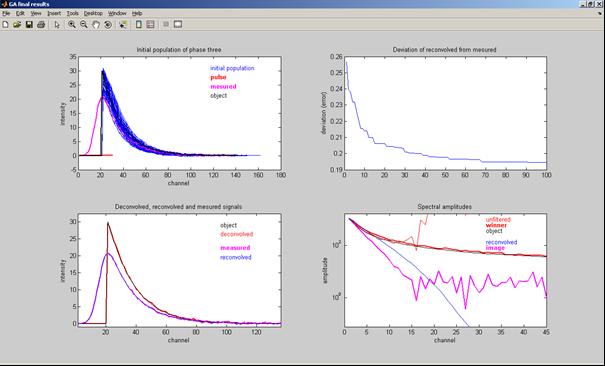Select the Pan hand tool
Viewport: 605px width, 366px height.
[x=96, y=25]
